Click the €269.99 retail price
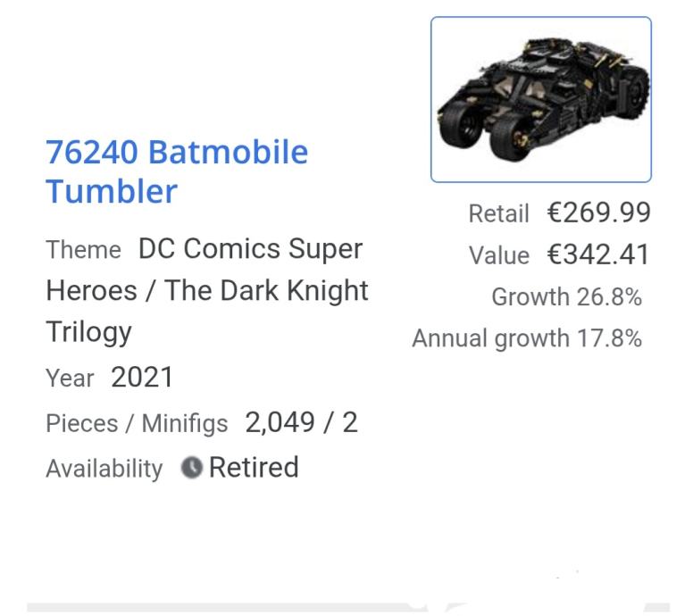This screenshot has width=693, height=616. point(598,213)
